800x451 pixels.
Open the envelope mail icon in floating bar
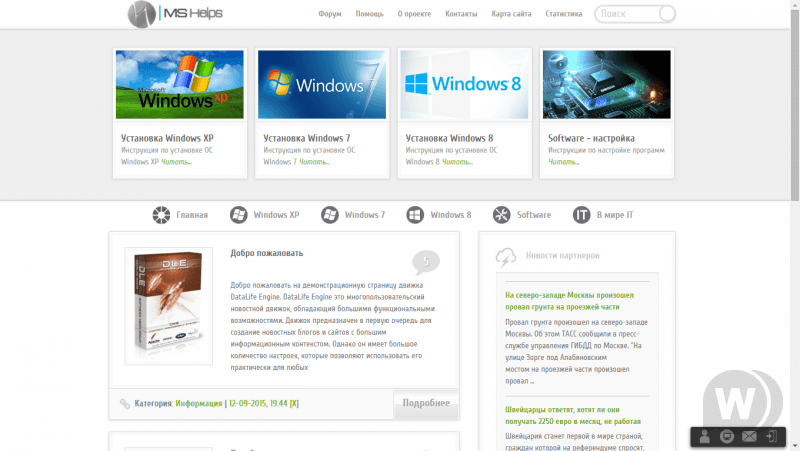tap(749, 437)
